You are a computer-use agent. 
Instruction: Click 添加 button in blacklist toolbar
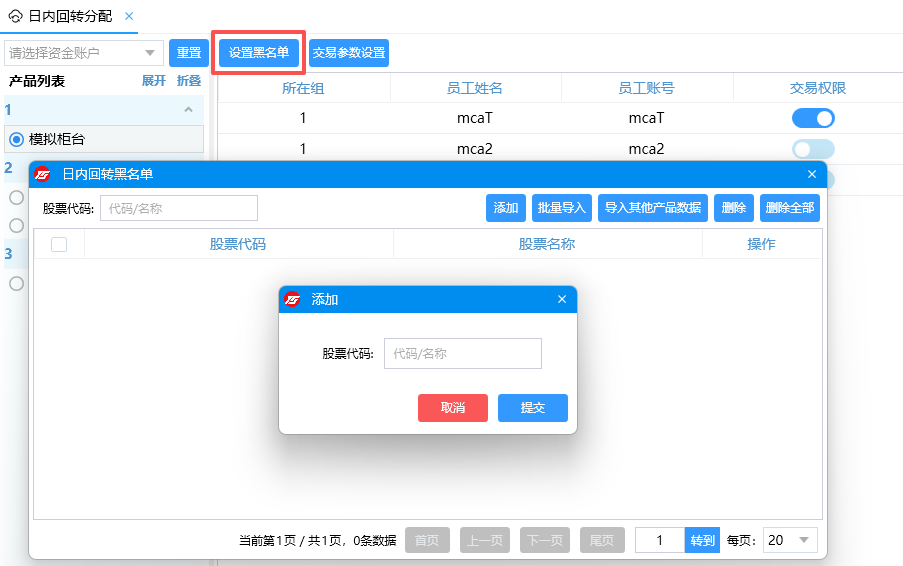[x=506, y=208]
